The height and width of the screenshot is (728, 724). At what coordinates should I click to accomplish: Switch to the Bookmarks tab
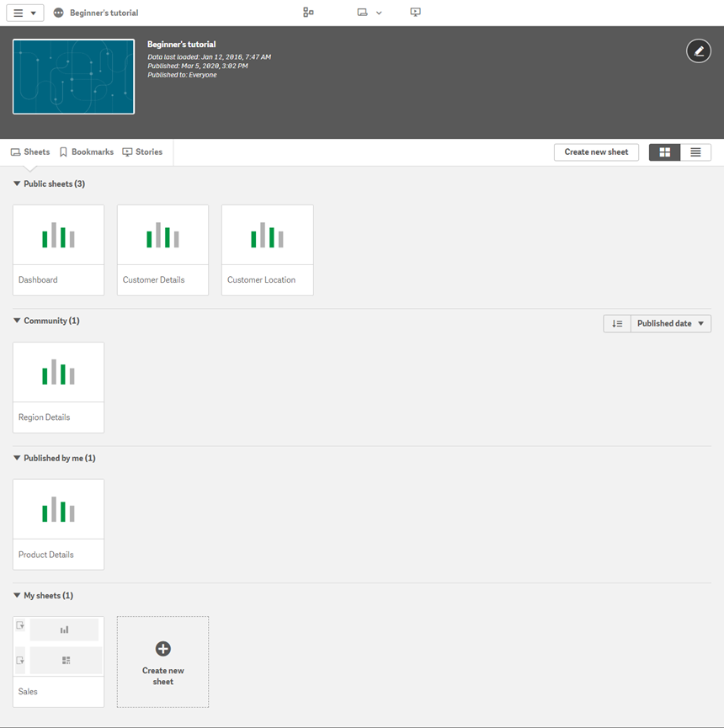(86, 152)
